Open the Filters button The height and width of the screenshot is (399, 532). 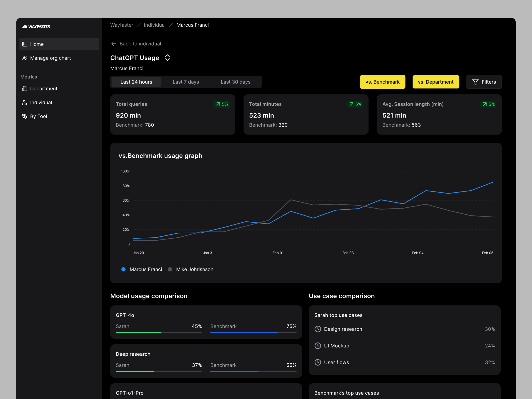point(484,82)
